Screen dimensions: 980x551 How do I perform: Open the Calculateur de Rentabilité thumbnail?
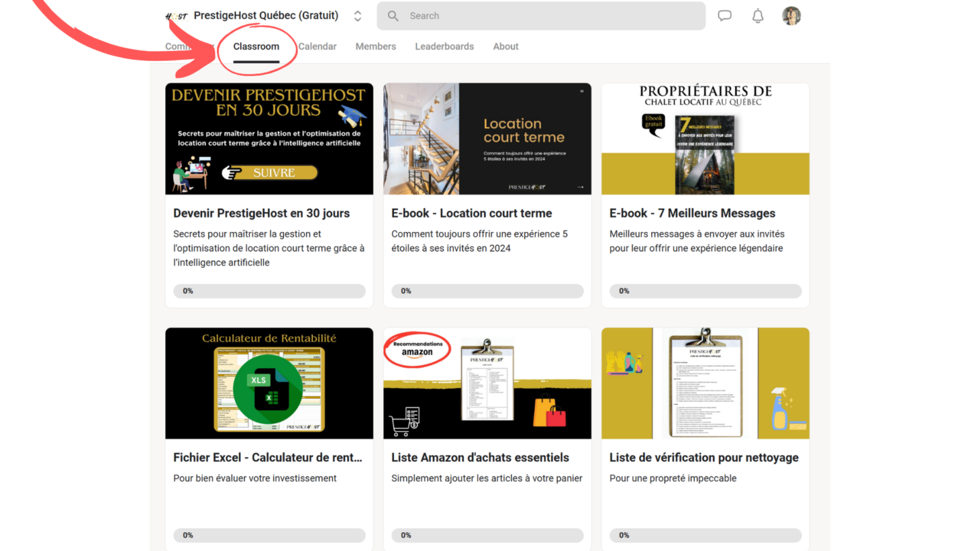click(x=269, y=383)
